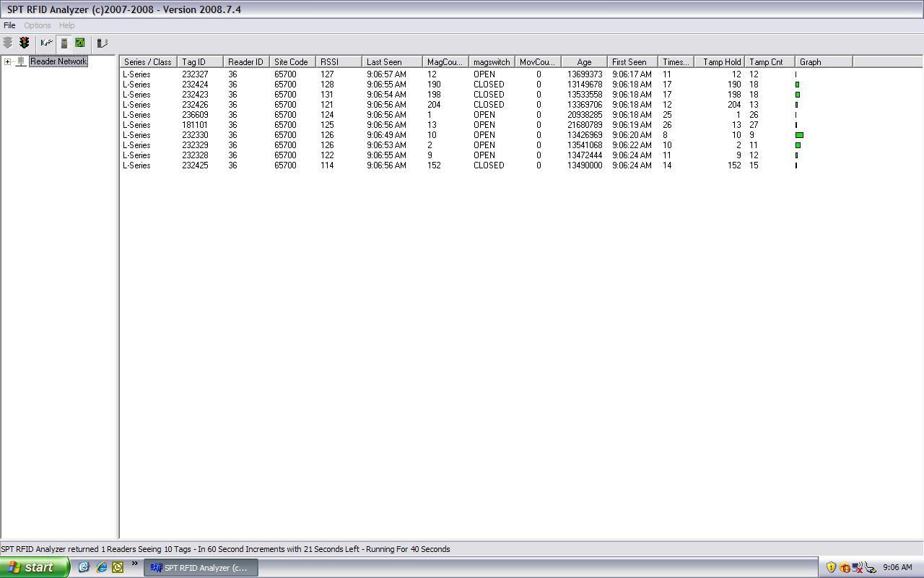Screen dimensions: 924x578
Task: Click the green graph bar for tag 232329
Action: 798,145
